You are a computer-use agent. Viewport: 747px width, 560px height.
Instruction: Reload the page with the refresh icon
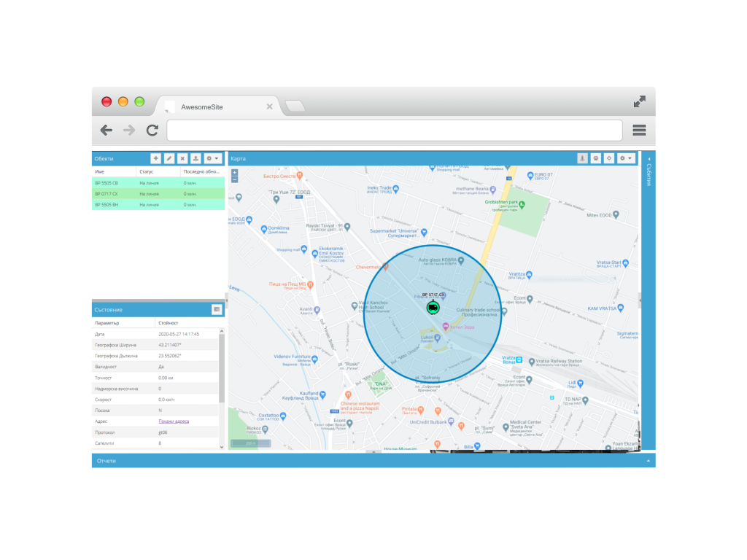152,130
